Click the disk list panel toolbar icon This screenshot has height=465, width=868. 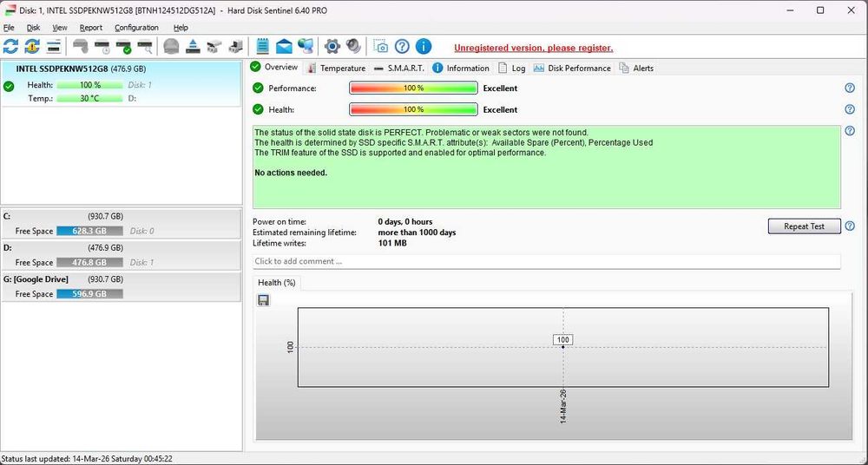(54, 47)
